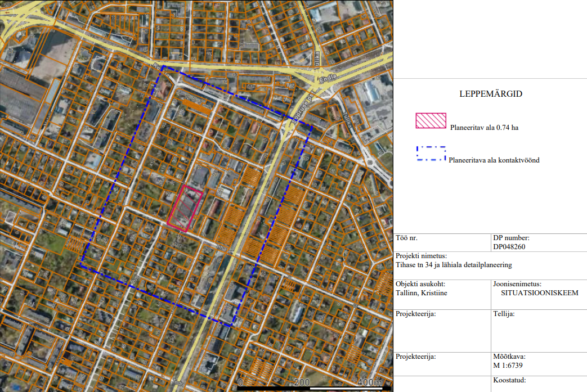The width and height of the screenshot is (587, 392).
Task: Click the Koostatud field label
Action: click(x=509, y=381)
